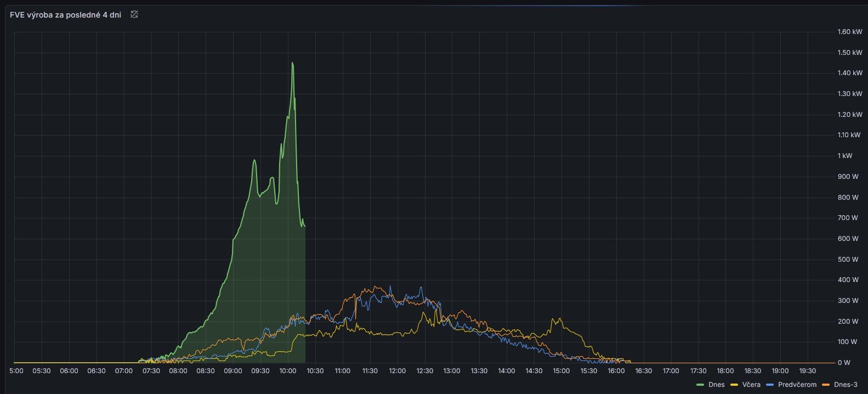The image size is (868, 394).
Task: Click the crossed-out refresh icon beside panel title
Action: (x=134, y=15)
